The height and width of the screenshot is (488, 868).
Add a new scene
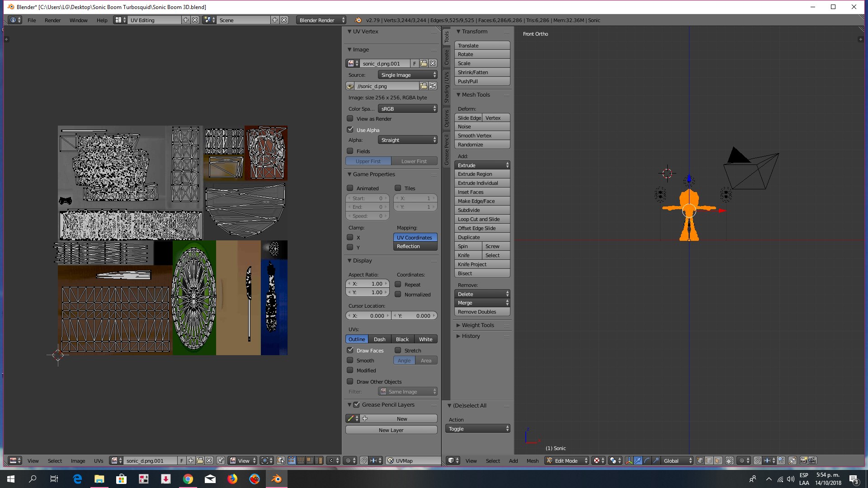pyautogui.click(x=275, y=20)
